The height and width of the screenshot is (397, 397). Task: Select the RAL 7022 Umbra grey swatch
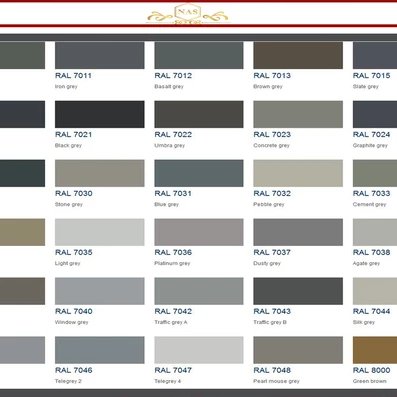[199, 114]
